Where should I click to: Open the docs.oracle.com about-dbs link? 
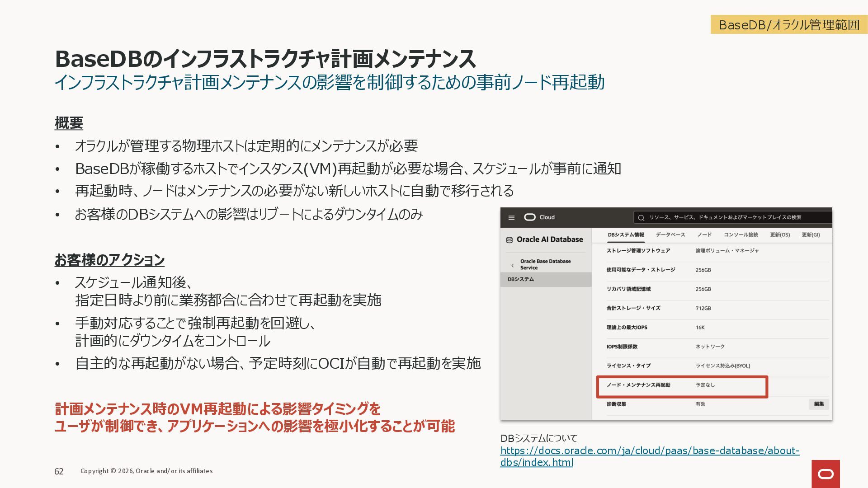pos(650,451)
